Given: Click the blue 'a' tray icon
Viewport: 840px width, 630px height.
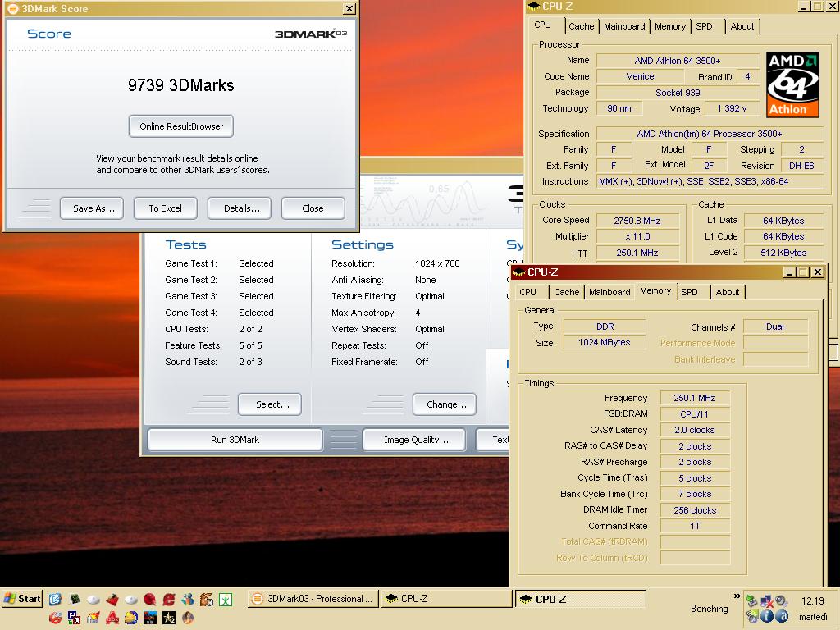Looking at the screenshot, I should 782,616.
